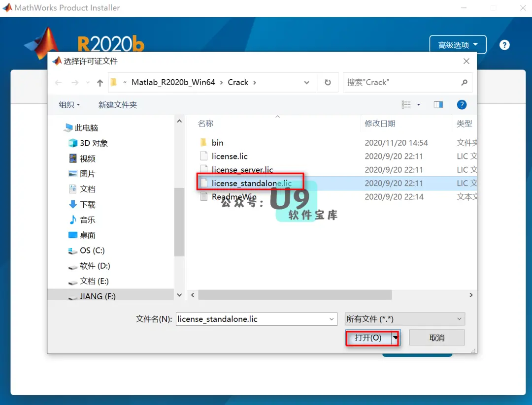This screenshot has width=532, height=405.
Task: Click the search magnifier in Search Crack box
Action: point(464,82)
